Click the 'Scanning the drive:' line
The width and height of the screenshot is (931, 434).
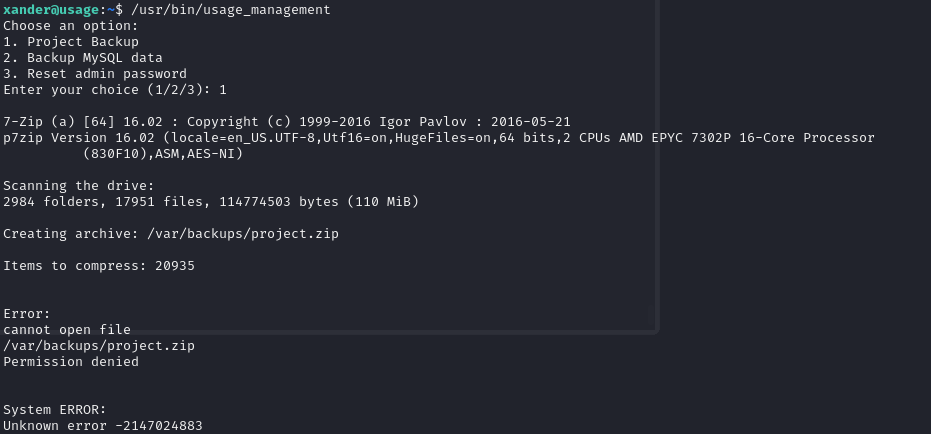tap(78, 185)
